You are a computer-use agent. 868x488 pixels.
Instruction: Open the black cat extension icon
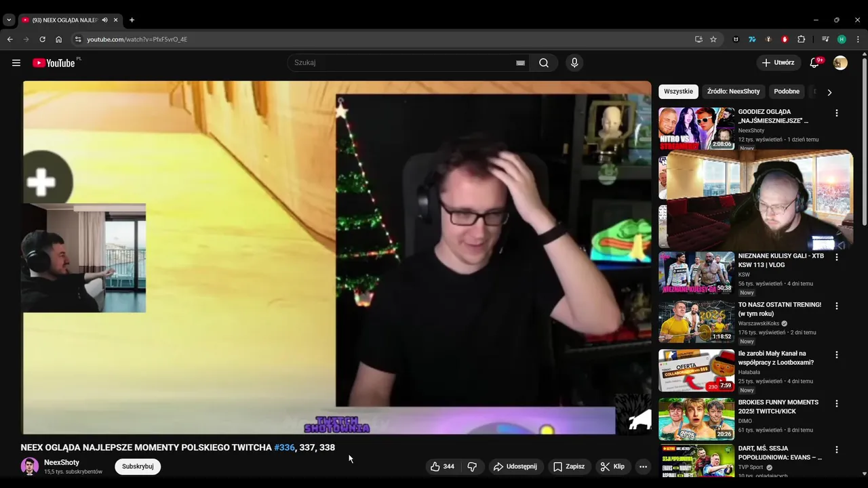point(736,39)
